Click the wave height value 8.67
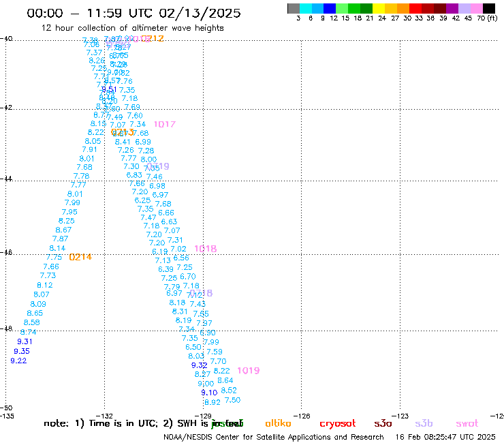The height and width of the screenshot is (443, 504). [x=63, y=230]
